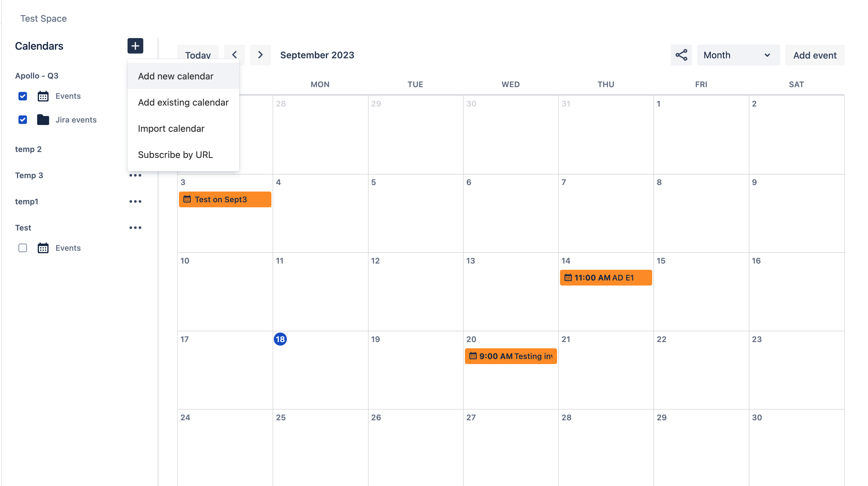Open the Month view dropdown
Screen dimensions: 868x486
point(738,55)
